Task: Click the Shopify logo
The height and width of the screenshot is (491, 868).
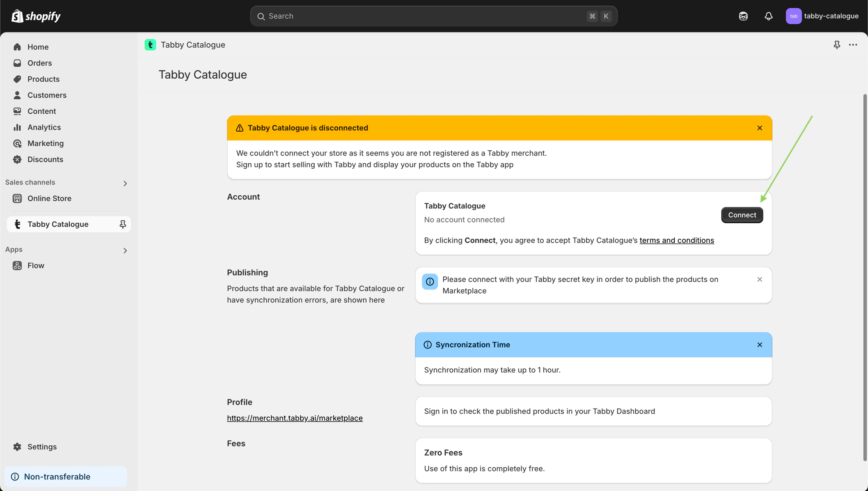Action: click(36, 16)
